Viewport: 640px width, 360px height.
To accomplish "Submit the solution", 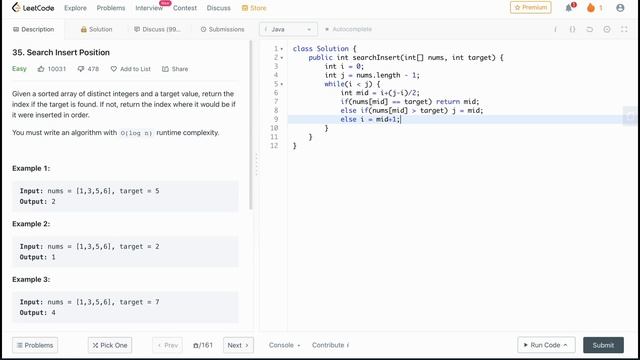I will click(x=603, y=345).
